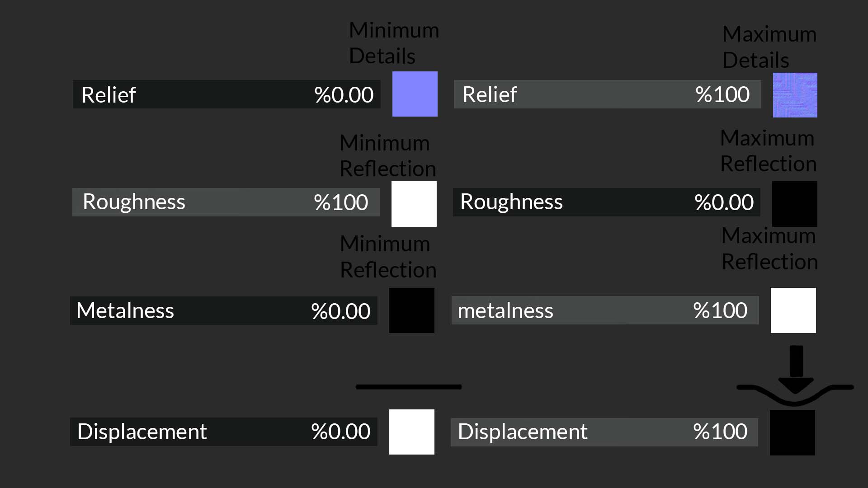Click the white metalness maximum reflection swatch

[793, 310]
